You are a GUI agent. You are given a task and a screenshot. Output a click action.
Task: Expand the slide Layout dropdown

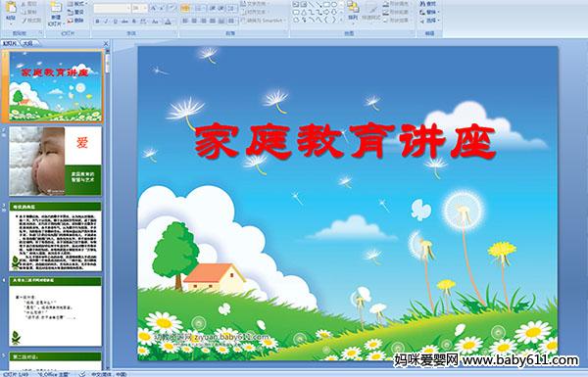pyautogui.click(x=76, y=4)
